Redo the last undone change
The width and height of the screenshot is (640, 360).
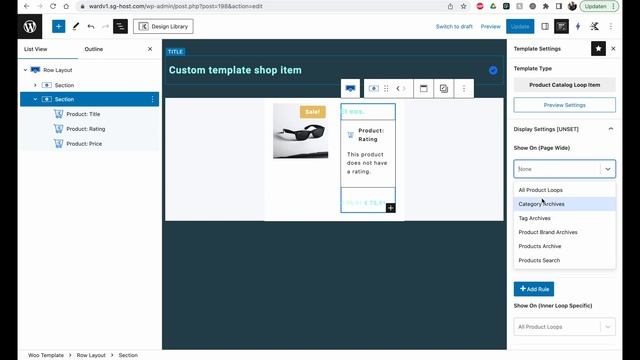(x=105, y=27)
